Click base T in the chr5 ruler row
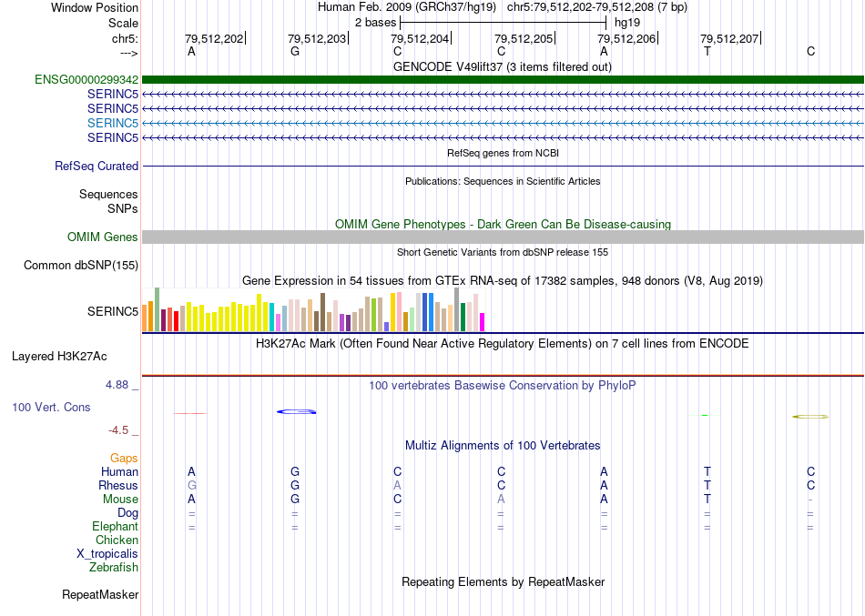 [x=707, y=51]
